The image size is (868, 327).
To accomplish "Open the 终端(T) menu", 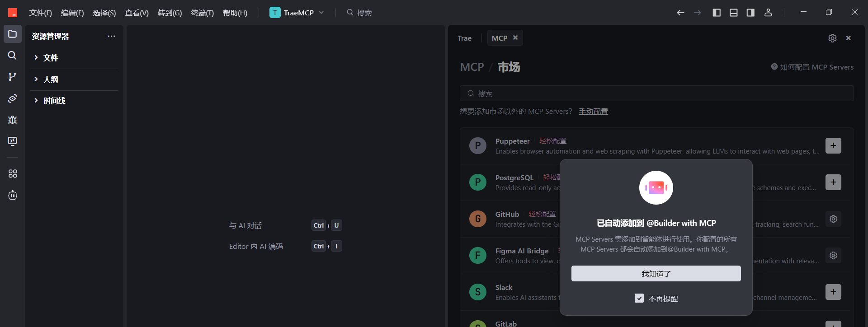I will coord(203,13).
